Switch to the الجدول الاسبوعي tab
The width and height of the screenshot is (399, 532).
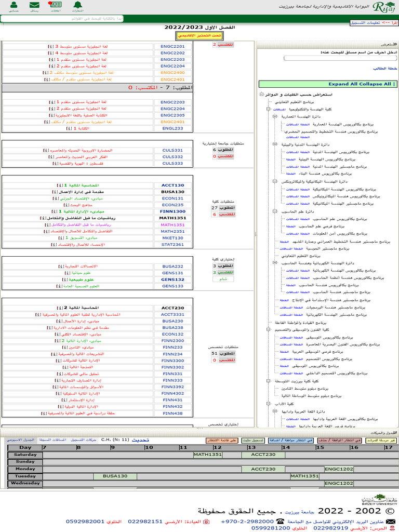pyautogui.click(x=17, y=440)
